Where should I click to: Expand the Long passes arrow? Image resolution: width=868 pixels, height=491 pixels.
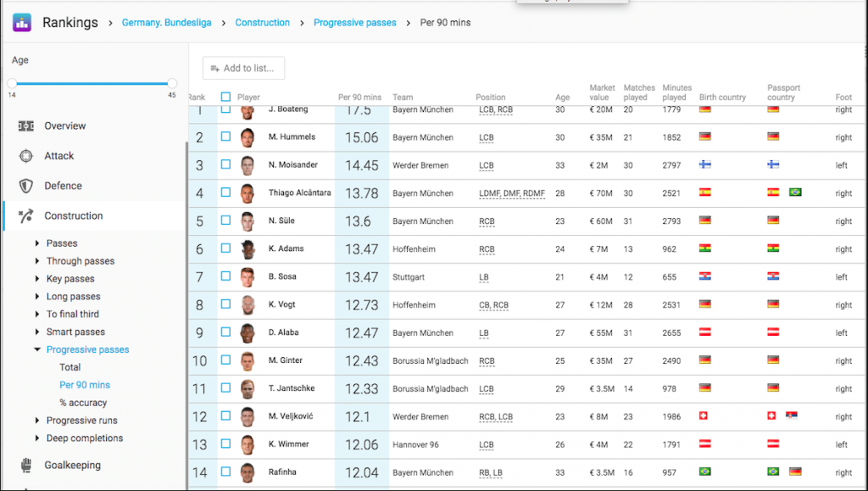coord(37,296)
